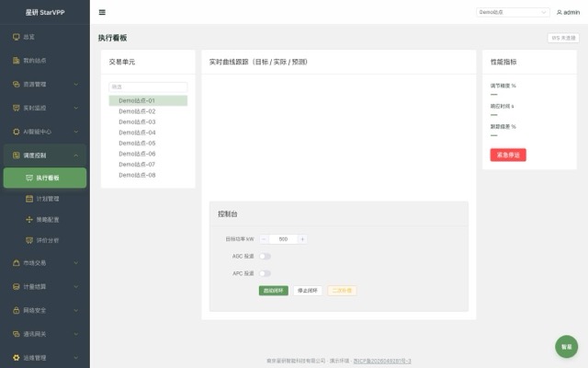588x368 pixels.
Task: Click the 实时监控 sidebar icon
Action: [17, 108]
